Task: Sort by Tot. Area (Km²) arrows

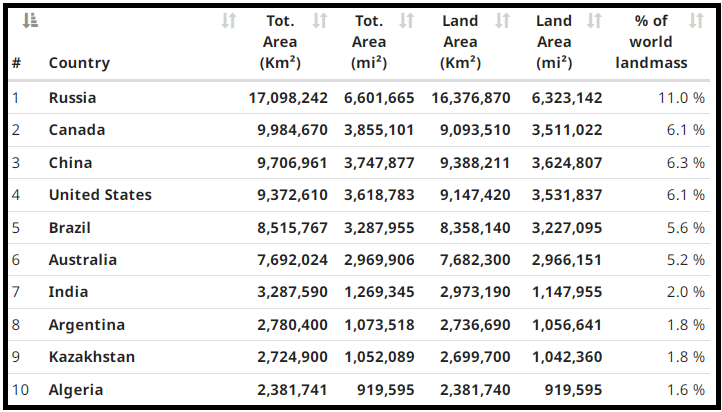Action: pyautogui.click(x=320, y=21)
